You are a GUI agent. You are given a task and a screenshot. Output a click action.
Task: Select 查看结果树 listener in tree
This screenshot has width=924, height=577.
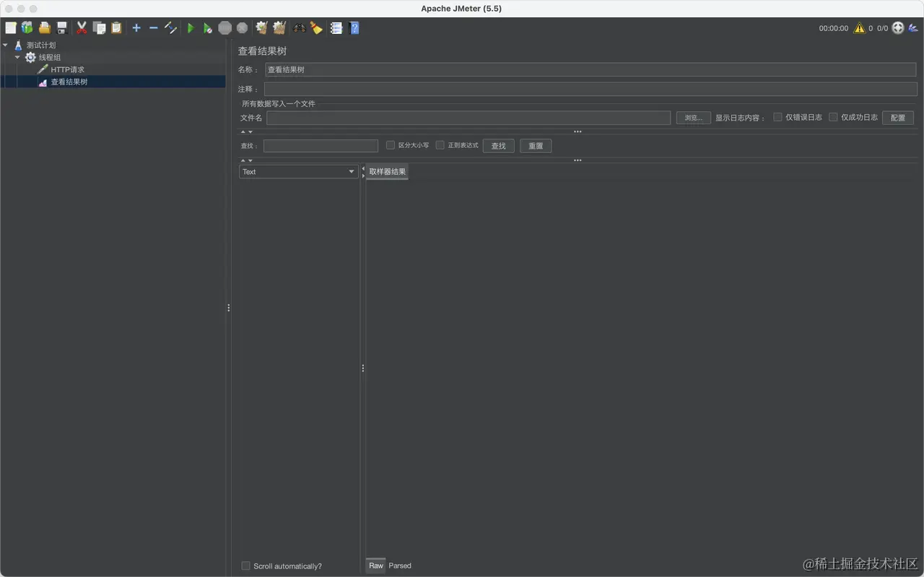click(x=69, y=82)
